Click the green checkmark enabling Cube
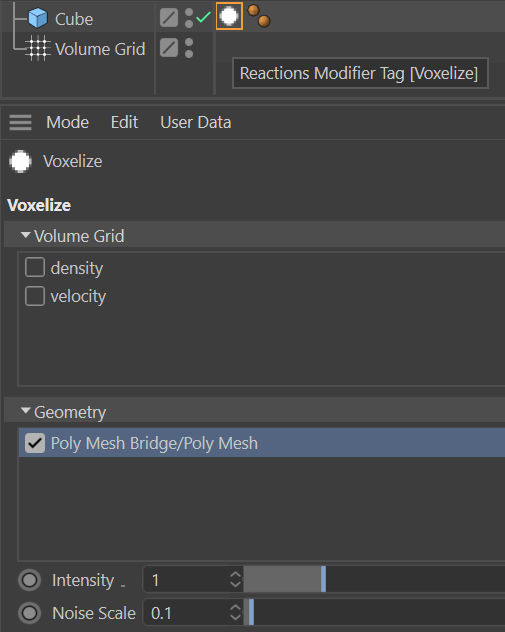 coord(204,17)
